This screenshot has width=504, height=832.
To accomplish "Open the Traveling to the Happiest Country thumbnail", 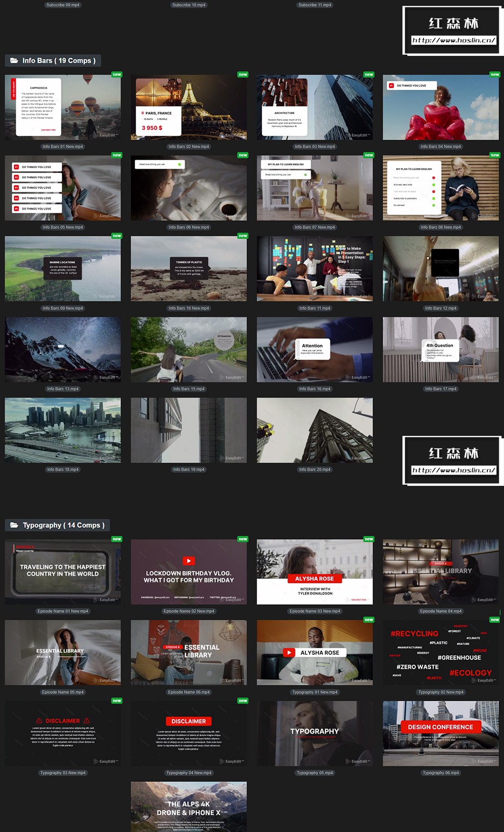I will [x=63, y=572].
